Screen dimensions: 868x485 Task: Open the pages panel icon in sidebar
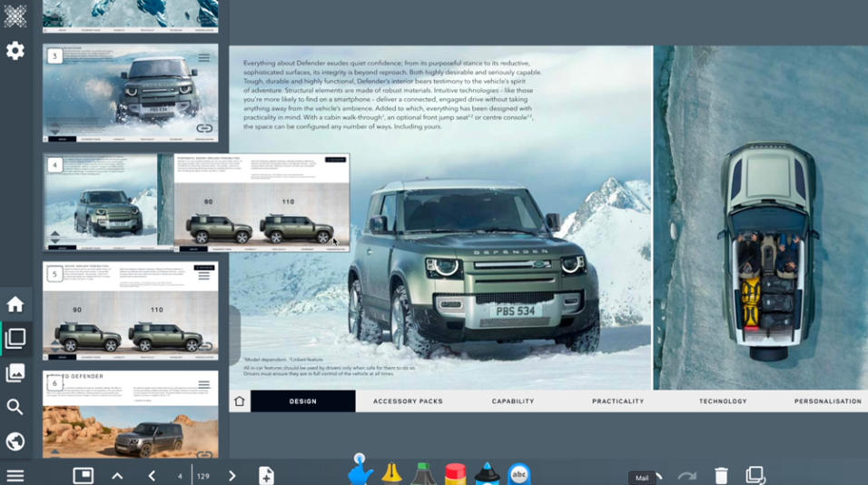15,338
